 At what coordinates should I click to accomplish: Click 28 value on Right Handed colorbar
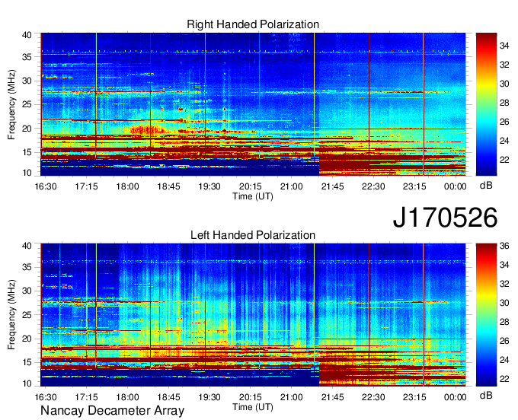click(x=504, y=103)
